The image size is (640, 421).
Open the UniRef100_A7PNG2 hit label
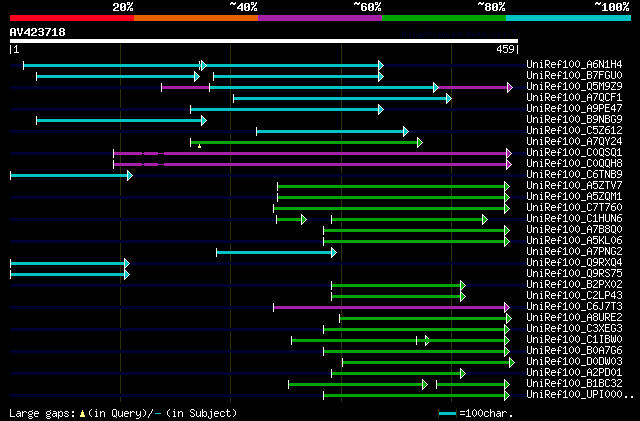click(574, 252)
